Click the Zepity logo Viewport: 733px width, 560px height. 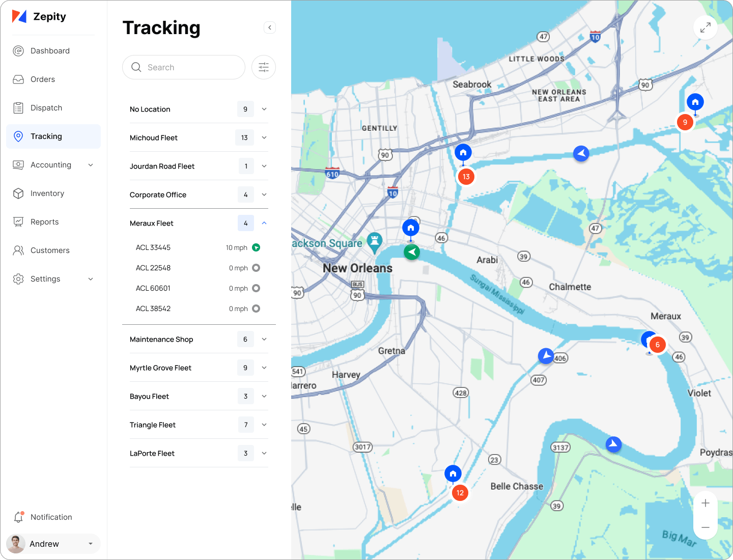point(40,17)
